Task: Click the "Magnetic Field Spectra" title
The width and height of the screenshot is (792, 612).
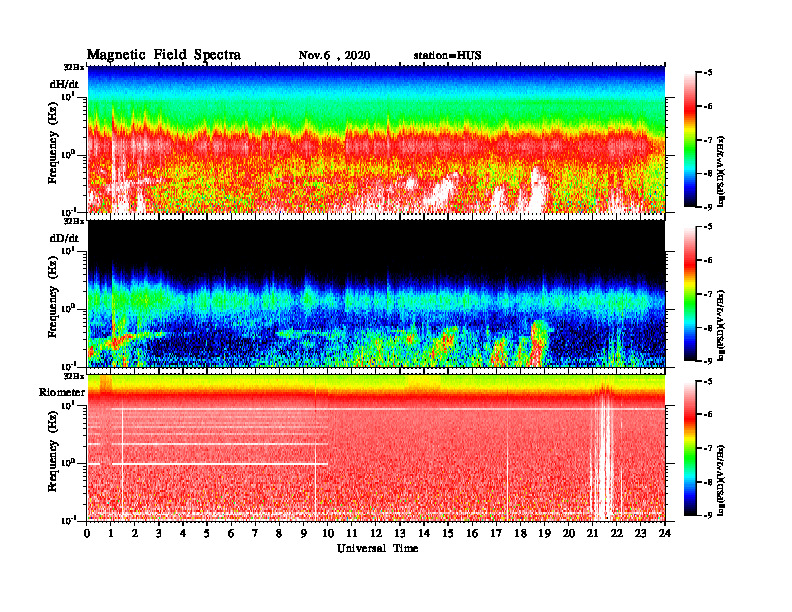Action: 164,55
